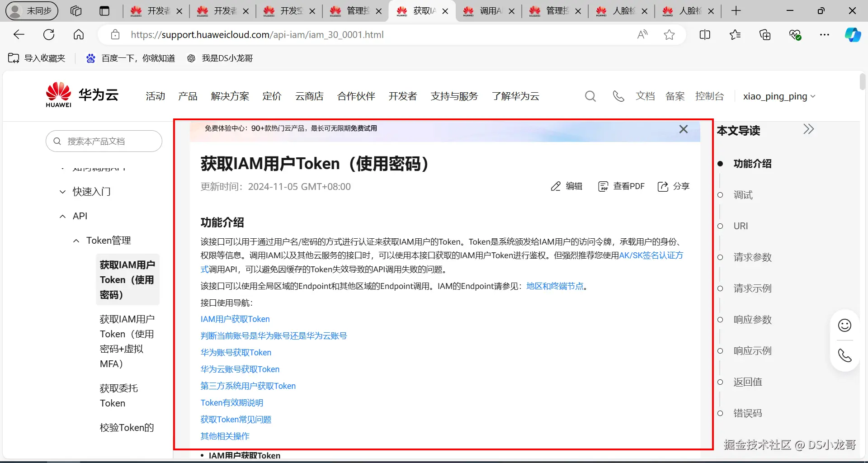This screenshot has height=463, width=868.
Task: Open browser collections
Action: click(x=765, y=34)
